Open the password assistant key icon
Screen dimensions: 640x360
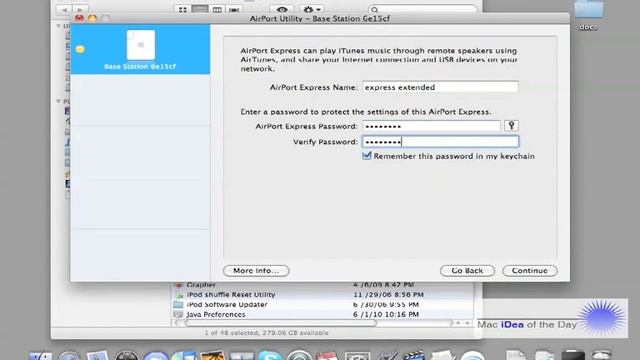click(x=511, y=126)
